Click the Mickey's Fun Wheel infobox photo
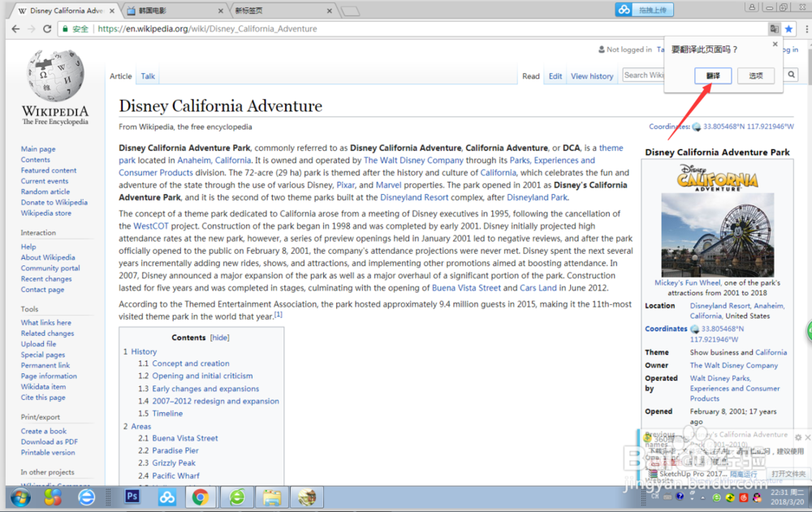812x512 pixels. point(717,235)
